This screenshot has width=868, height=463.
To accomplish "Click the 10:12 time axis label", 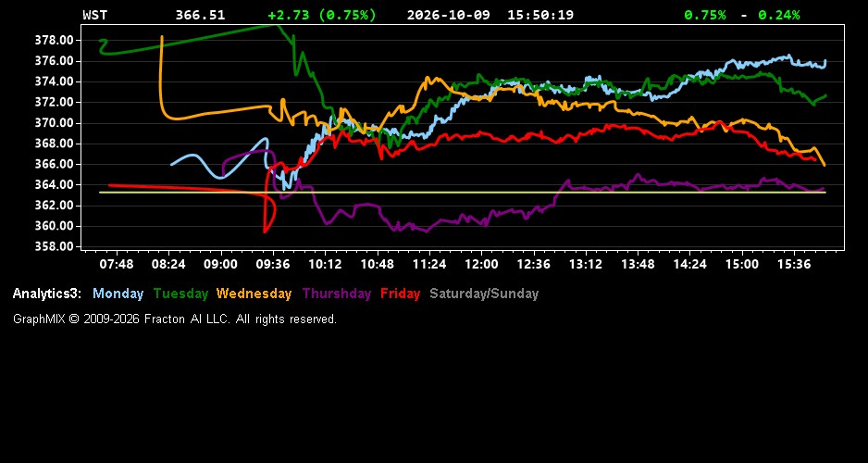I will point(325,264).
